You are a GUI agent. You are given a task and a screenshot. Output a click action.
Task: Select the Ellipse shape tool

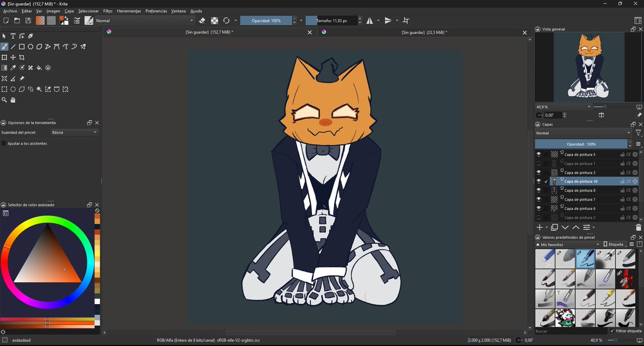(x=31, y=47)
